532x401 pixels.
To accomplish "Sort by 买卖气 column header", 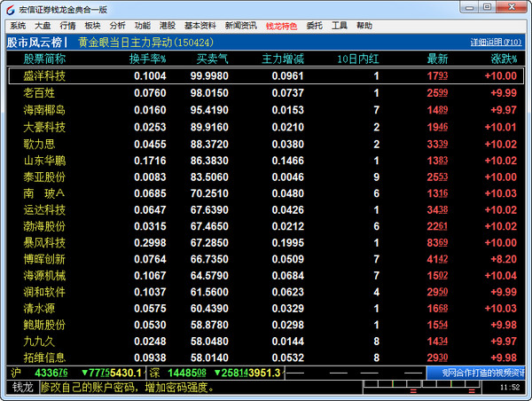I will point(213,59).
